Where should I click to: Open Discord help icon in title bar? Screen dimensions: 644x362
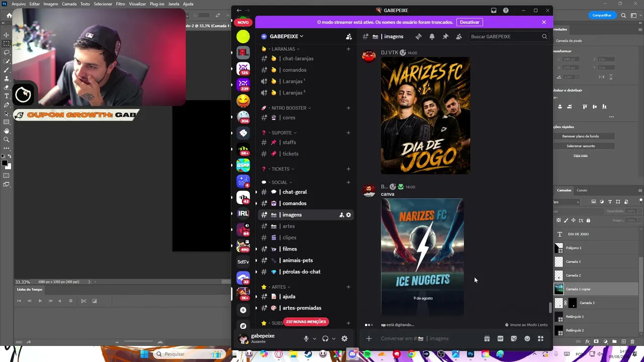(506, 10)
